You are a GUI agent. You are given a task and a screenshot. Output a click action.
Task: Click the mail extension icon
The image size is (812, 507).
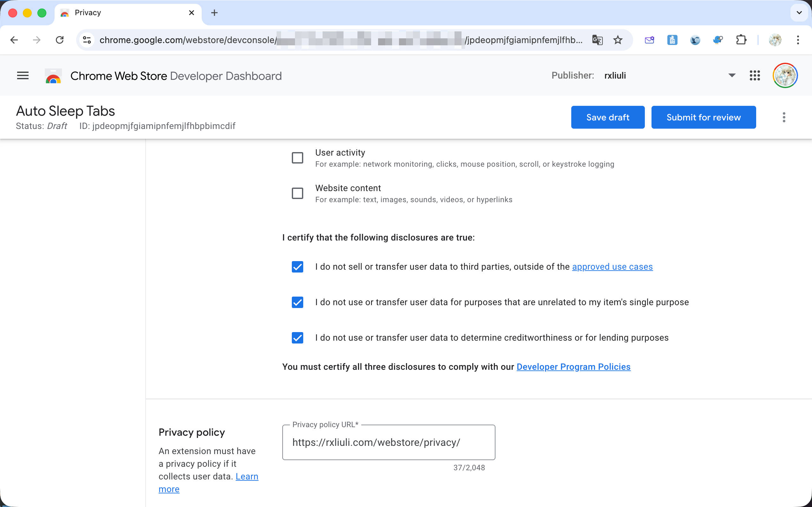tap(649, 40)
